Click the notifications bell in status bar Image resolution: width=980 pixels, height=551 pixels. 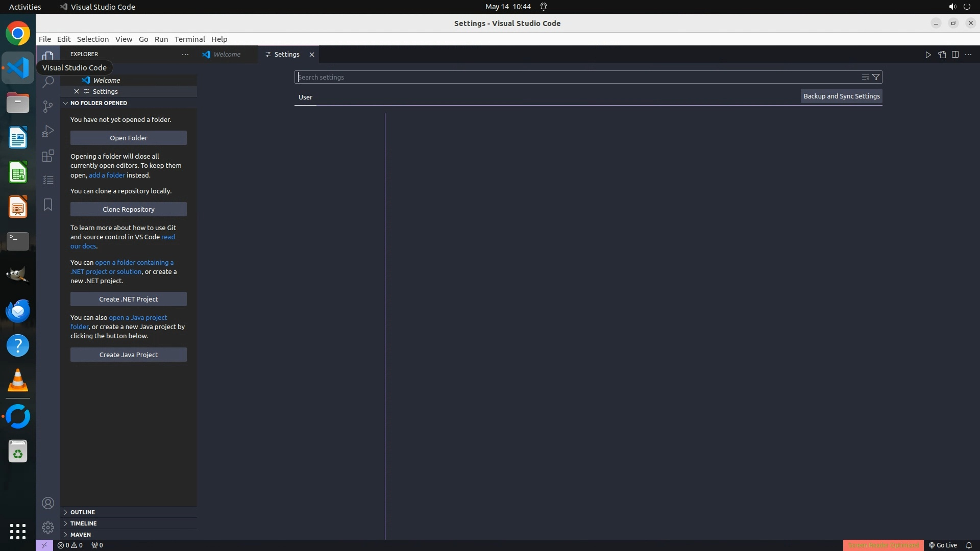(x=969, y=545)
